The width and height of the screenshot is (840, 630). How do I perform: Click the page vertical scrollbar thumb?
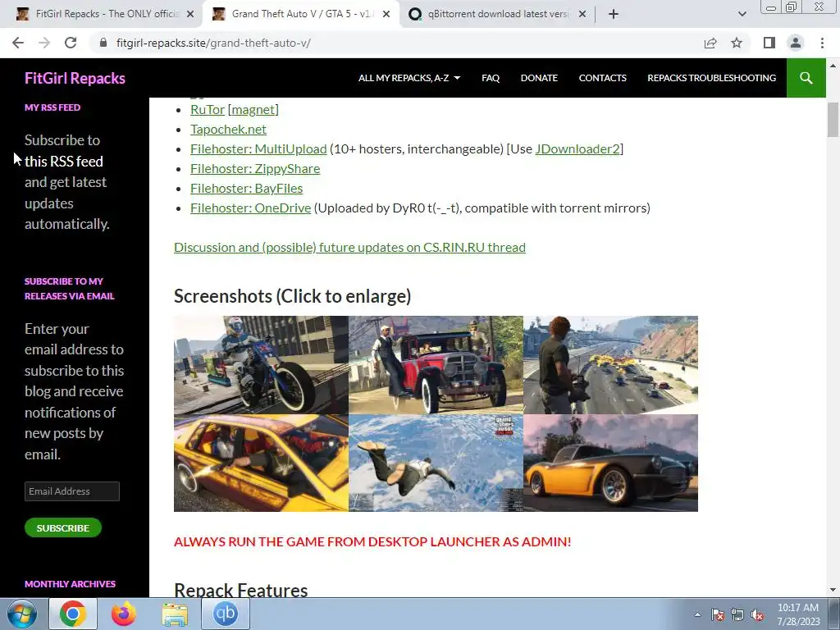tap(833, 120)
